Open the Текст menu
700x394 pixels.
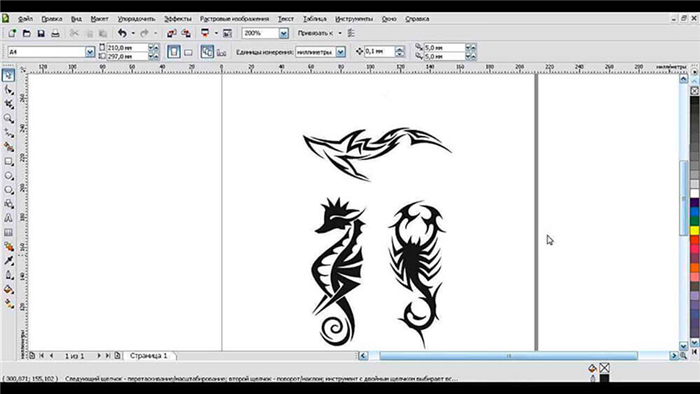[x=286, y=19]
